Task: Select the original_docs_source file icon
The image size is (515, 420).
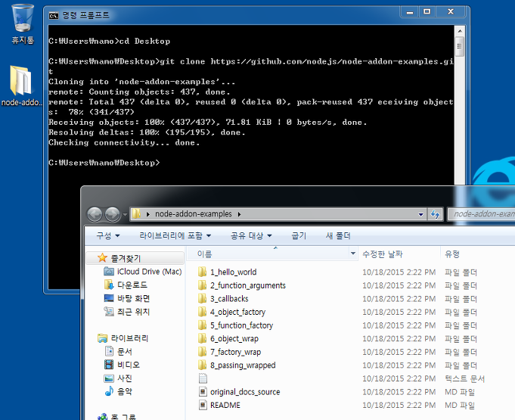Action: pyautogui.click(x=203, y=392)
